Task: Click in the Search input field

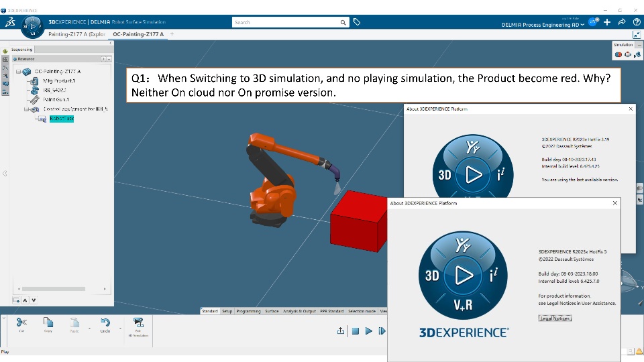Action: coord(286,22)
